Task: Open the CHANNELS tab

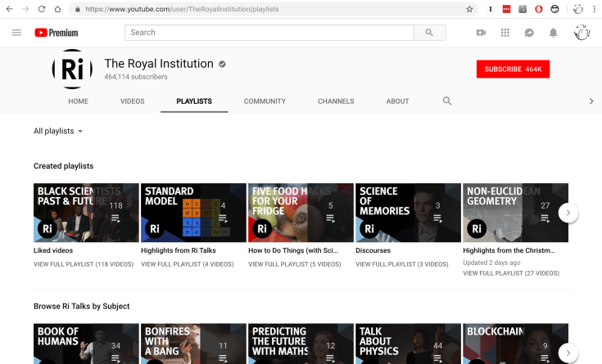Action: 336,101
